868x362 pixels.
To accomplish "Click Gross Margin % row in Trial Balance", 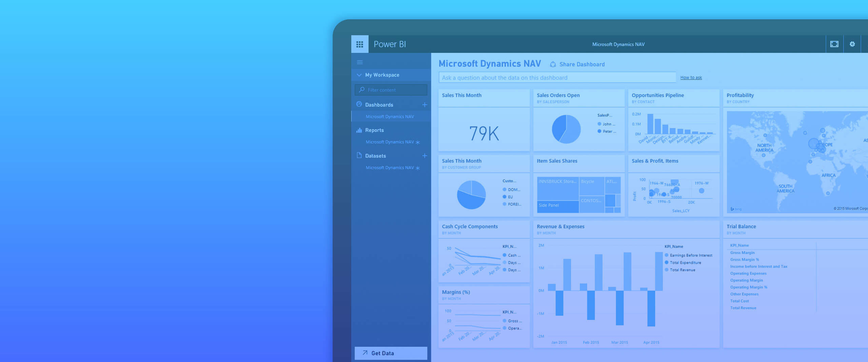I will 745,259.
